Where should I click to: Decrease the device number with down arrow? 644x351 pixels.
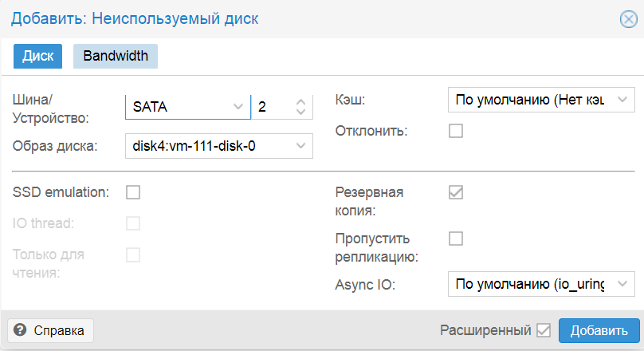(300, 111)
